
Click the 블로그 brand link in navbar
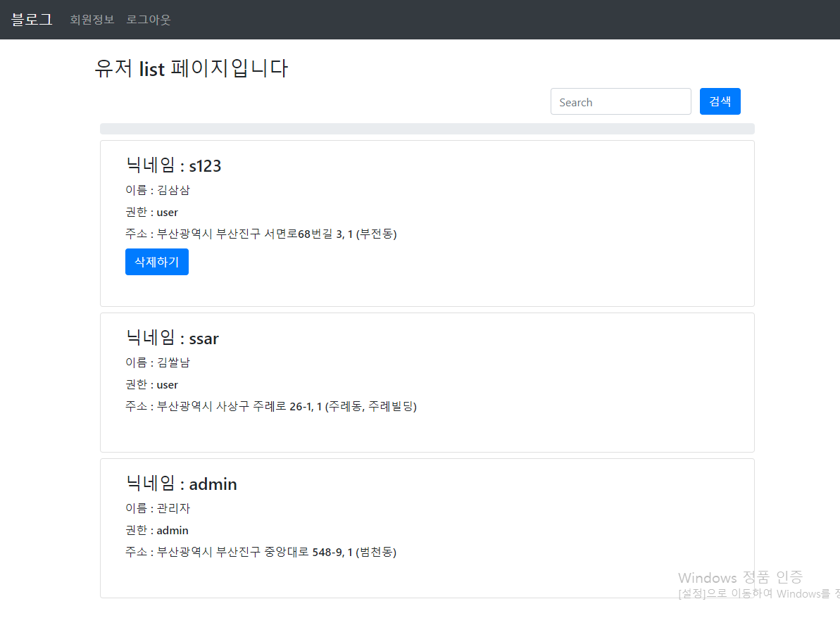[x=31, y=19]
